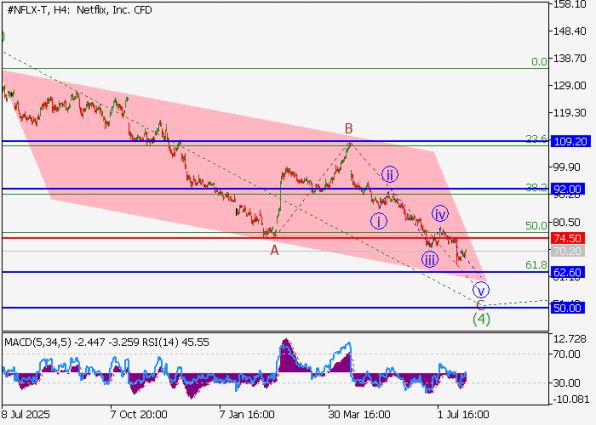Click the 50.00 blue price label
596x425 pixels.
point(567,308)
